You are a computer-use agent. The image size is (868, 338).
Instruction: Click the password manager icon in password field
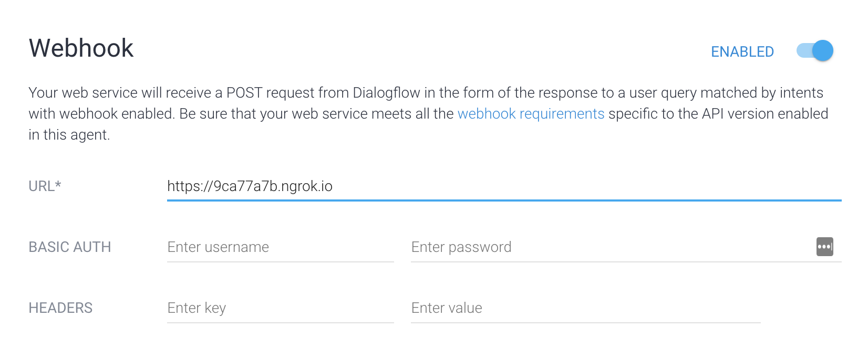(x=824, y=247)
